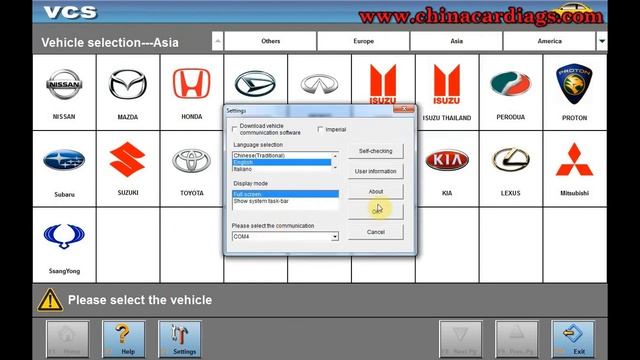Viewport: 640px width, 360px height.
Task: Expand the region tab list arrow right of America
Action: [x=602, y=41]
